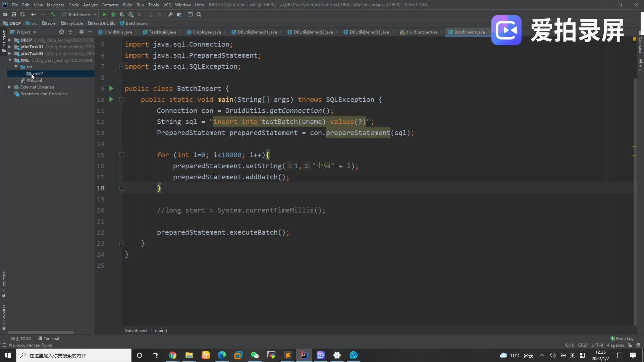
Task: Click CRLF line separator in status bar
Action: click(583, 345)
